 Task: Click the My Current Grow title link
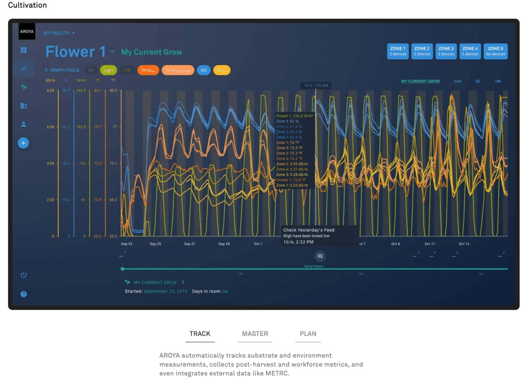pyautogui.click(x=152, y=52)
